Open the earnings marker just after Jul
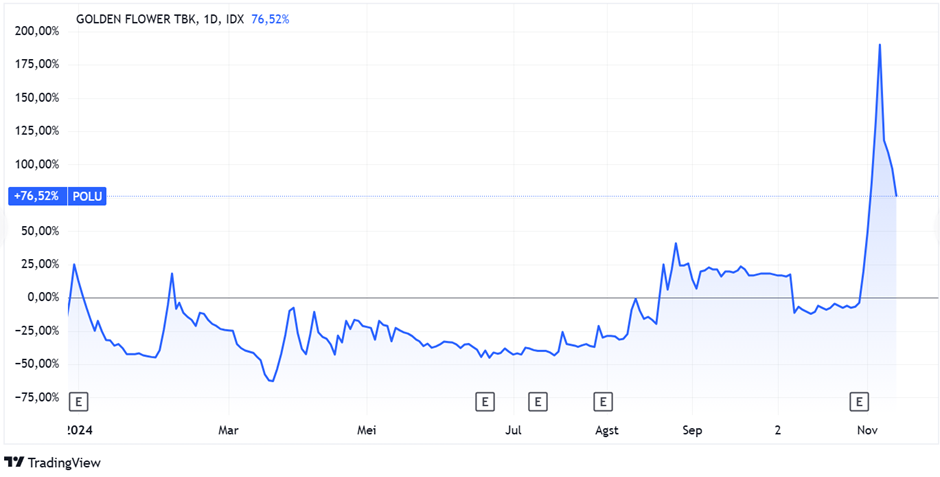 click(538, 401)
